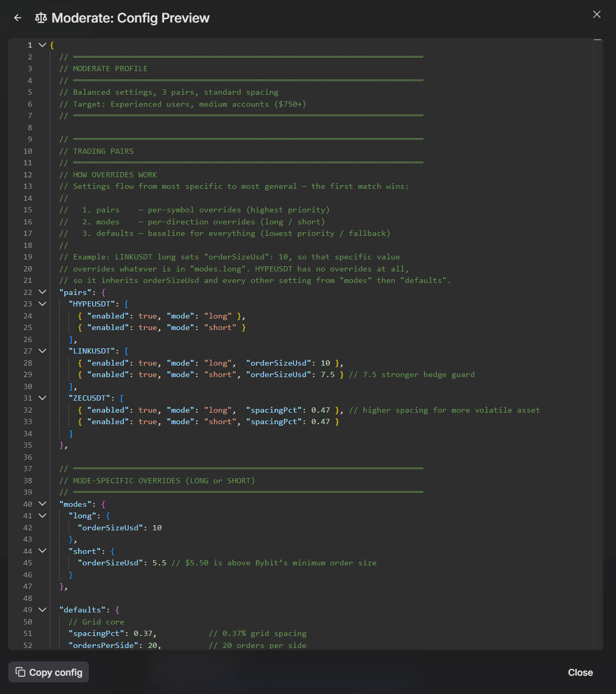Click the balance scale icon beside Moderate
616x694 pixels.
click(41, 18)
